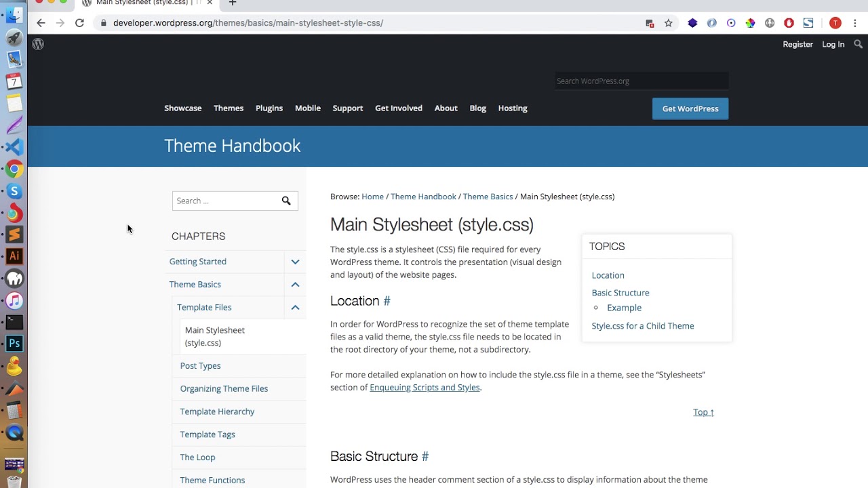
Task: Close the Main Stylesheet browser tab
Action: pos(210,3)
